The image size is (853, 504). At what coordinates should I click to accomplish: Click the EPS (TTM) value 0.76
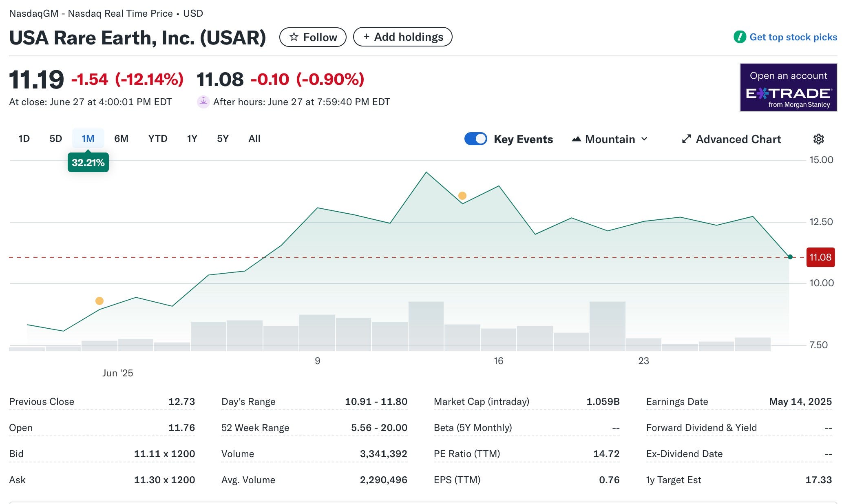pyautogui.click(x=609, y=480)
